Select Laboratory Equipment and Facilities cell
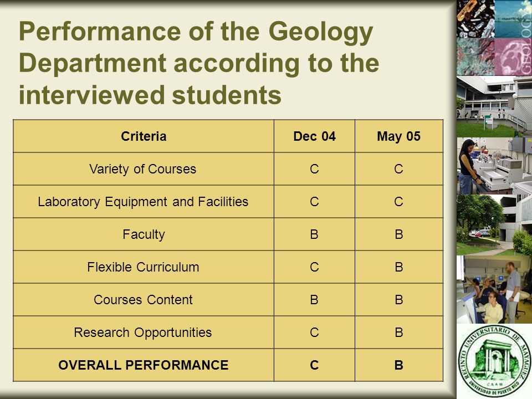 pyautogui.click(x=144, y=202)
